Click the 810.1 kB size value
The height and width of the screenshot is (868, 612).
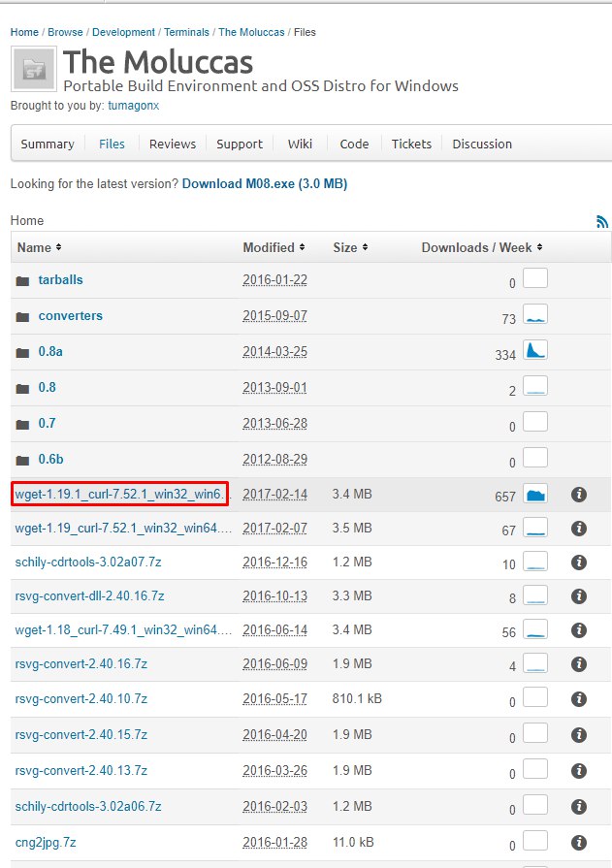(357, 698)
